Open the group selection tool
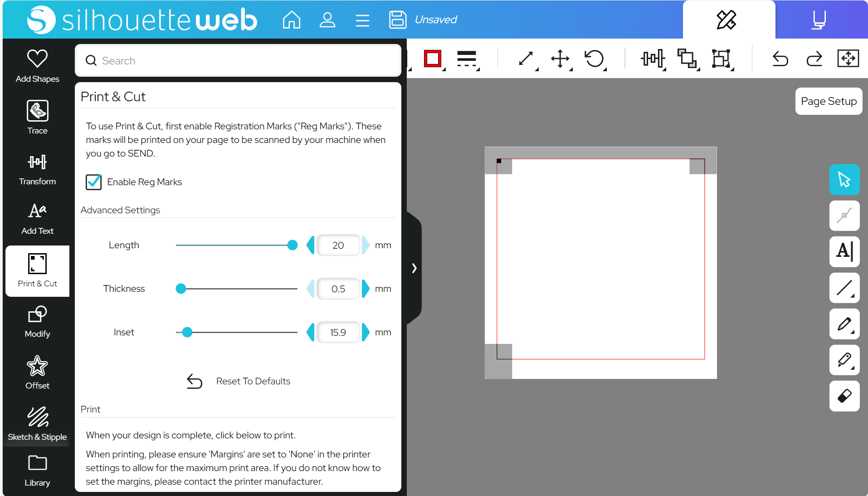 point(722,59)
